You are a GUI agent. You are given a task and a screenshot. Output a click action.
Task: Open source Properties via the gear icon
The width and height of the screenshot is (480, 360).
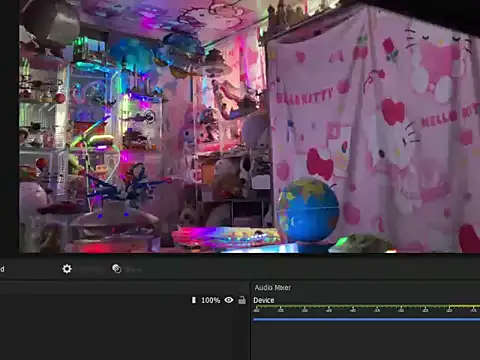coord(67,269)
